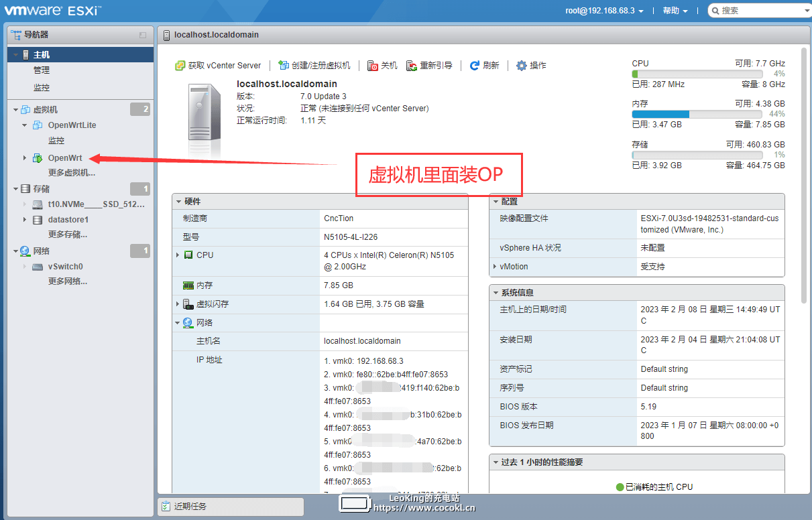Click 创建/注册虚拟机 to create a VM
The image size is (812, 520).
[314, 65]
